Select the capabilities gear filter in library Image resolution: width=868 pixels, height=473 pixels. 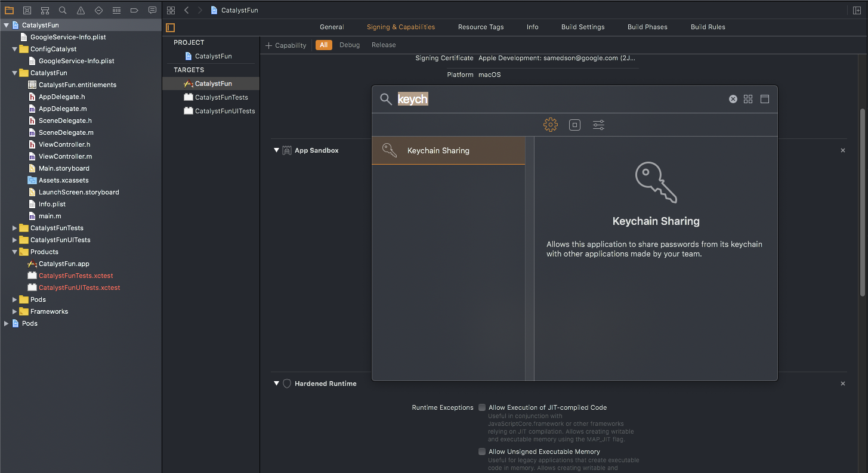[x=551, y=125]
